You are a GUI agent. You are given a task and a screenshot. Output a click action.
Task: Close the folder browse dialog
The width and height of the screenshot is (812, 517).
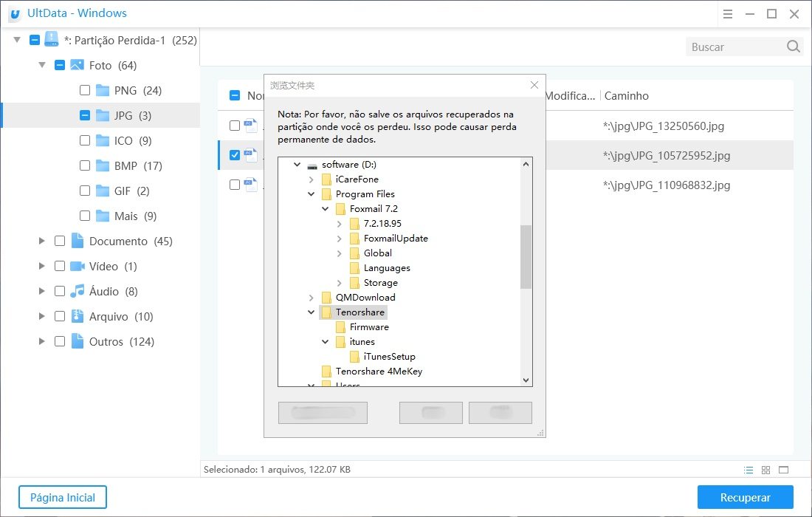pyautogui.click(x=534, y=85)
